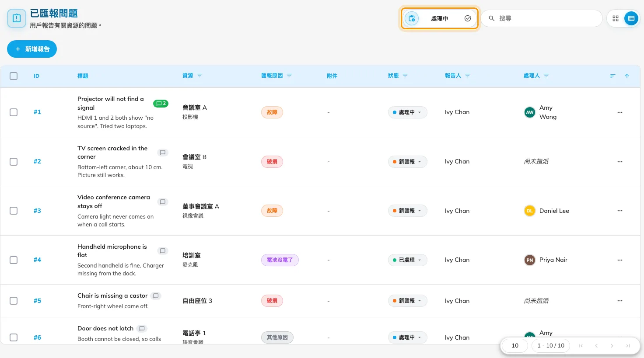Select the checkbox for report #3
This screenshot has height=358, width=644.
[x=14, y=211]
